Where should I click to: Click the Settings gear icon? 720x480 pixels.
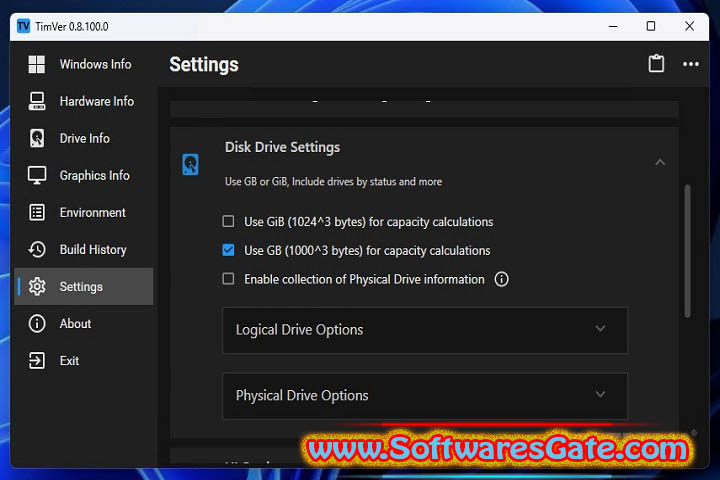point(37,287)
